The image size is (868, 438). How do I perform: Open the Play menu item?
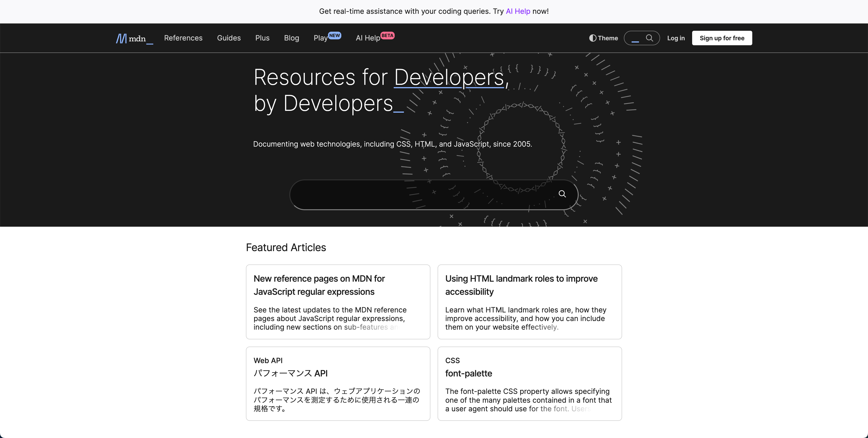(320, 38)
